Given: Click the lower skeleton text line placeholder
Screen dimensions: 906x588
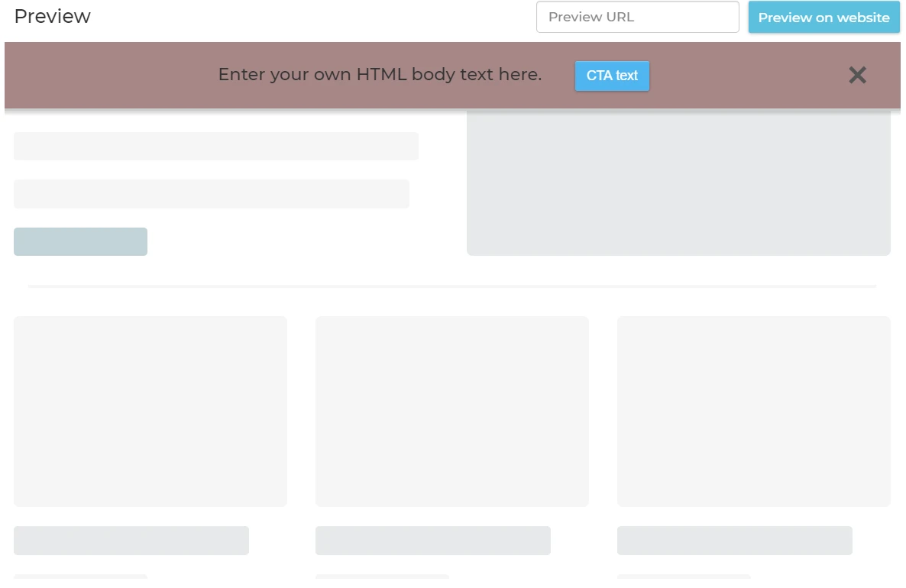Looking at the screenshot, I should (212, 194).
